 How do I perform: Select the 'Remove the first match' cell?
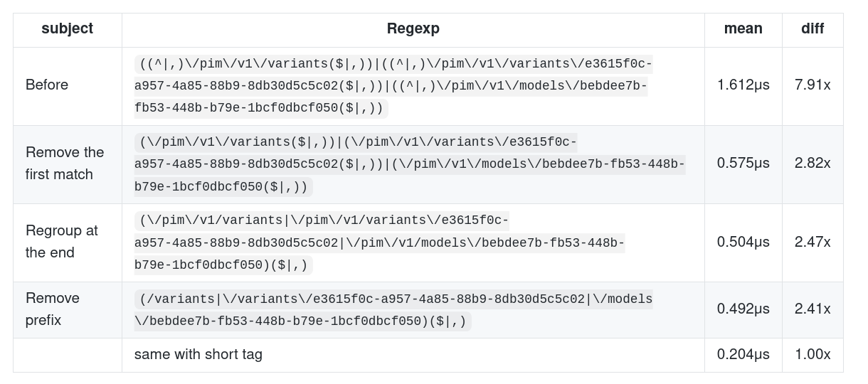tap(65, 164)
